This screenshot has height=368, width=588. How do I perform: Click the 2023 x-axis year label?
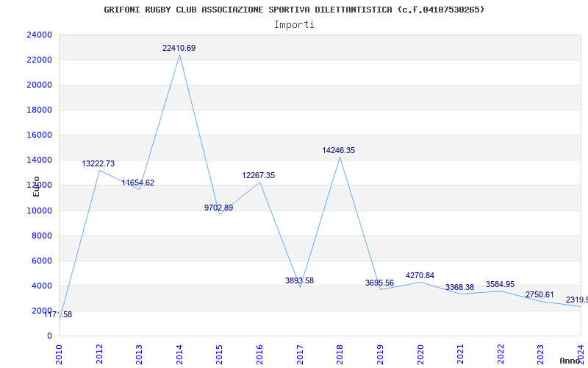click(540, 354)
